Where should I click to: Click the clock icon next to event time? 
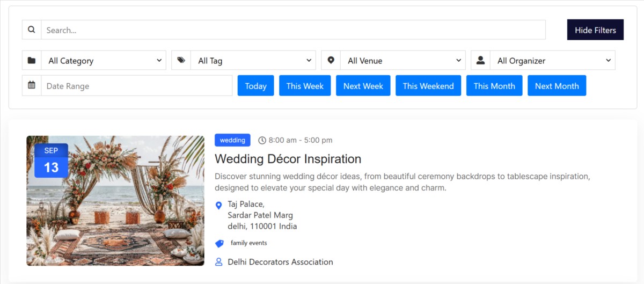point(262,141)
